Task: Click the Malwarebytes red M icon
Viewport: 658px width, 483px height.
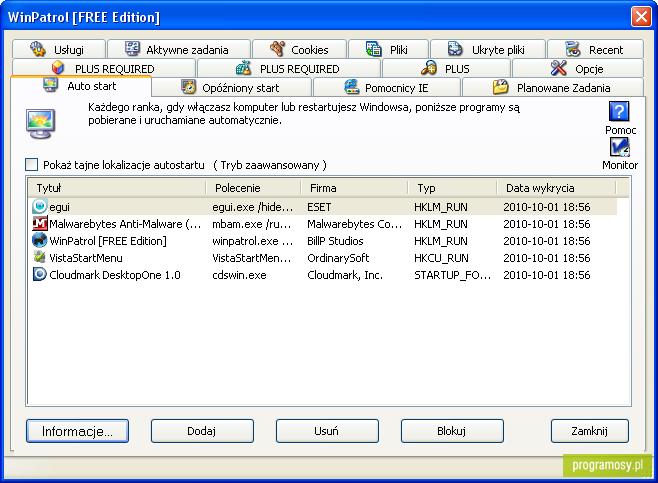Action: click(39, 223)
